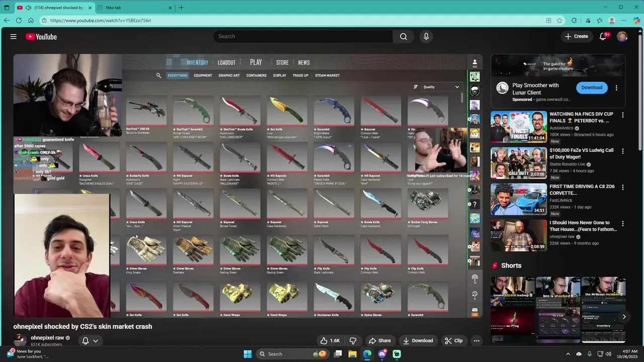
Task: Show next Shorts with the arrow
Action: point(624,317)
